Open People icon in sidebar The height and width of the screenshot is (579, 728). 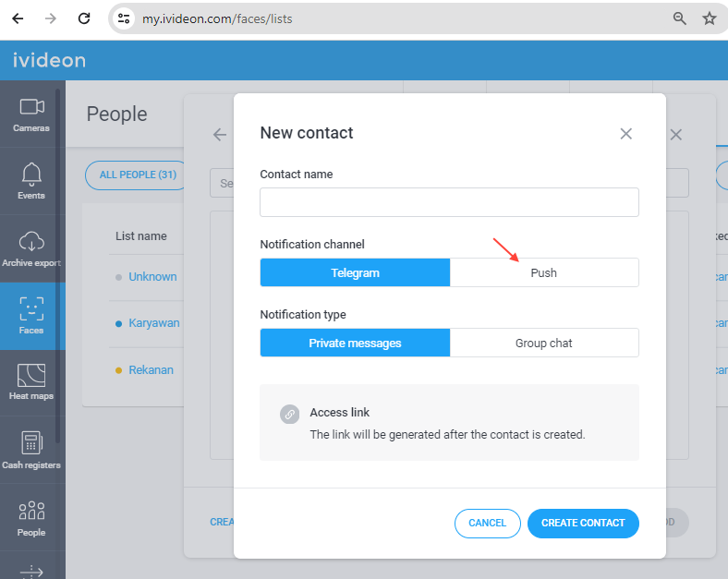coord(31,511)
